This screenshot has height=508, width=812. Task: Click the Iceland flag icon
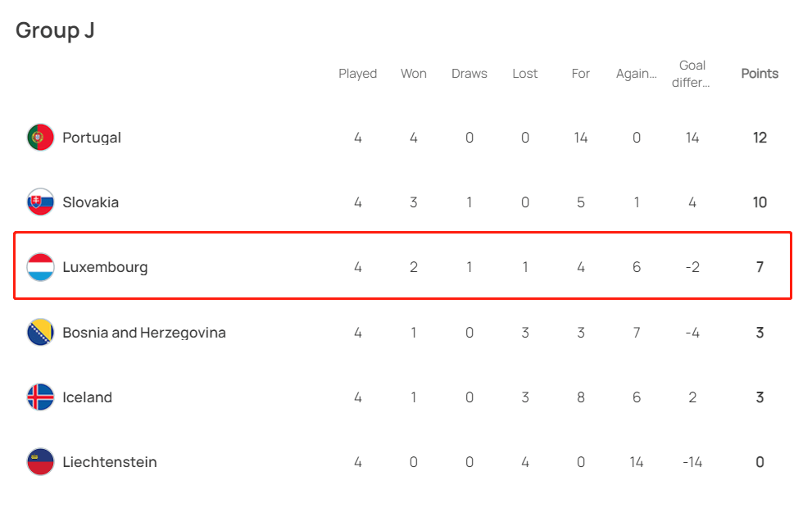40,397
